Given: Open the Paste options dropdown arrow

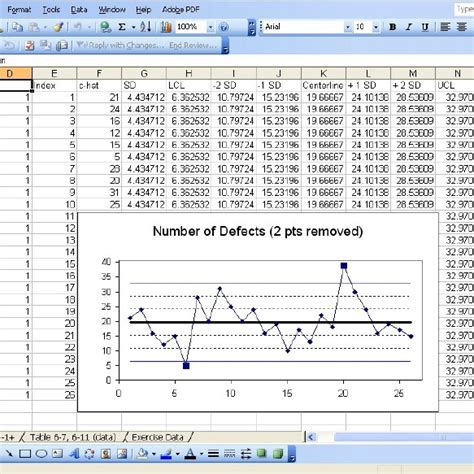Looking at the screenshot, I should tap(45, 27).
